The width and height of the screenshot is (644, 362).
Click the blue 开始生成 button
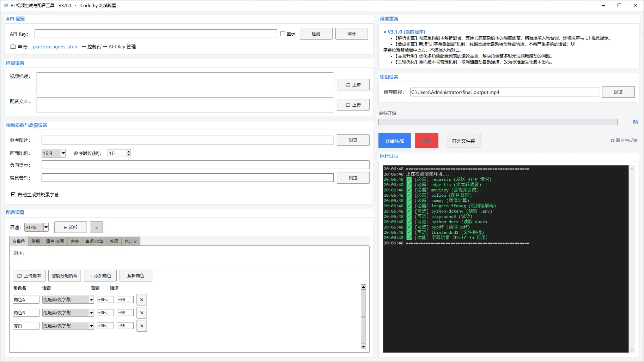[x=395, y=141]
